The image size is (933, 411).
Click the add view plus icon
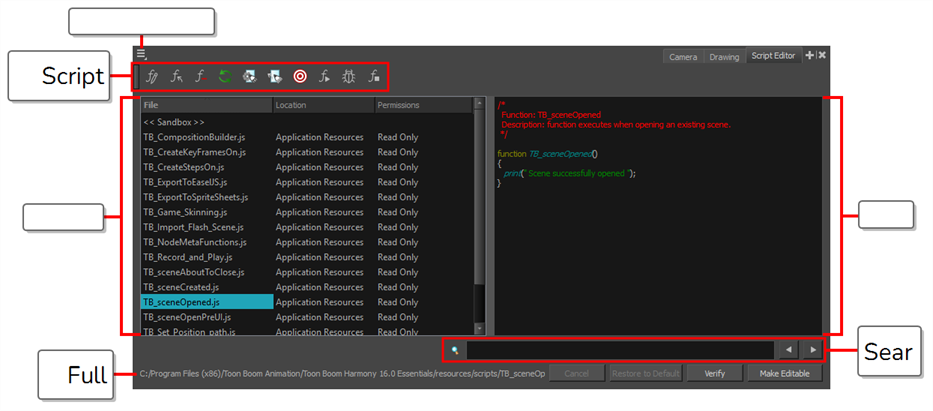(809, 56)
